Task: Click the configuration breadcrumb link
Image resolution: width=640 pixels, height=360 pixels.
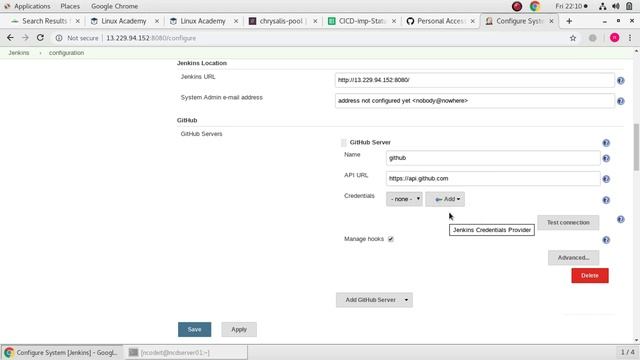Action: coord(66,53)
